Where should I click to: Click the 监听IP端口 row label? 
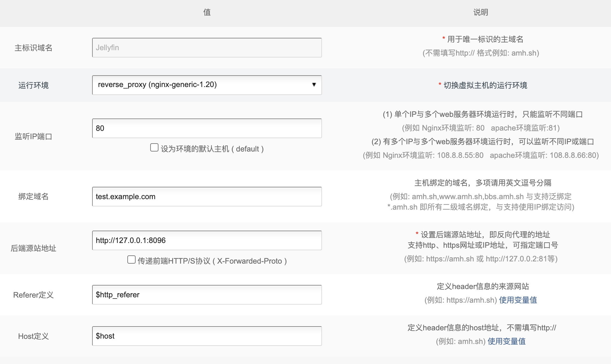[x=33, y=137]
